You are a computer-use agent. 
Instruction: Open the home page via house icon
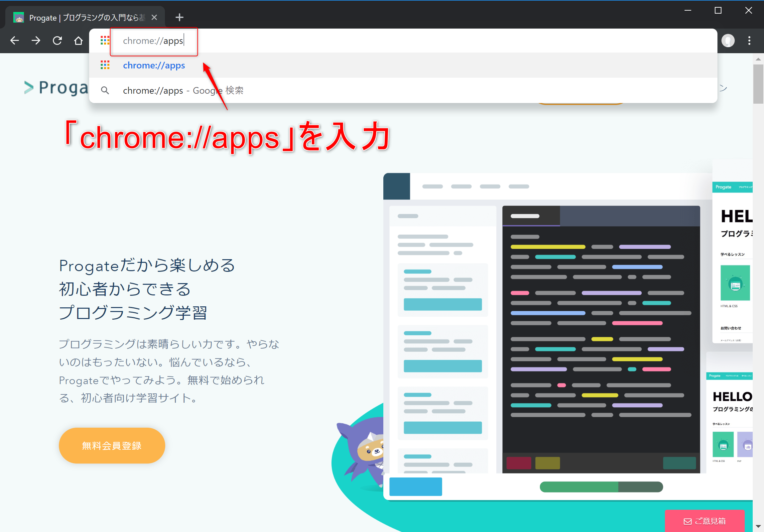[78, 41]
